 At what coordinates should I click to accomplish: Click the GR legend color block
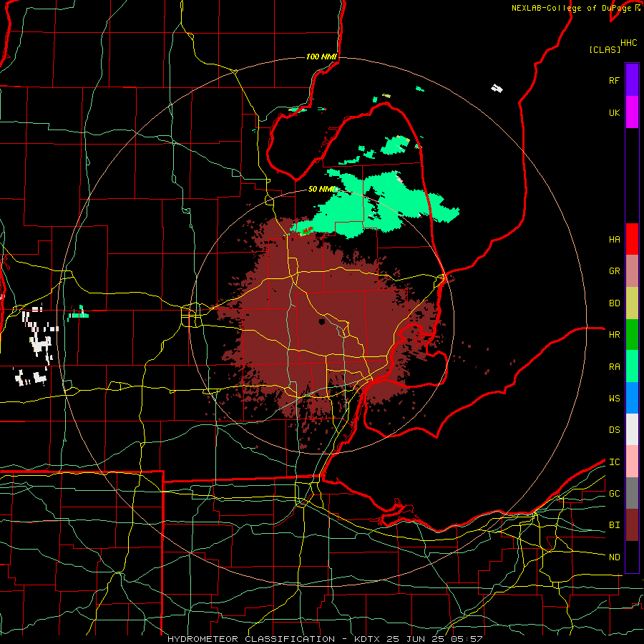(632, 271)
